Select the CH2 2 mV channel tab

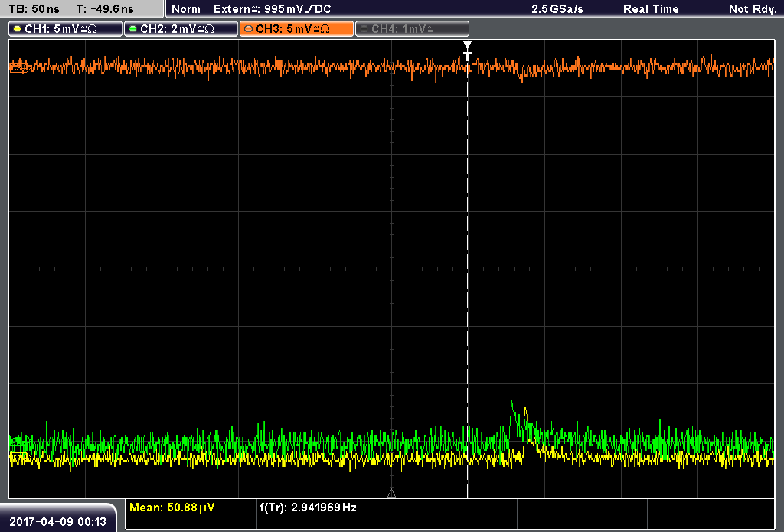point(181,29)
